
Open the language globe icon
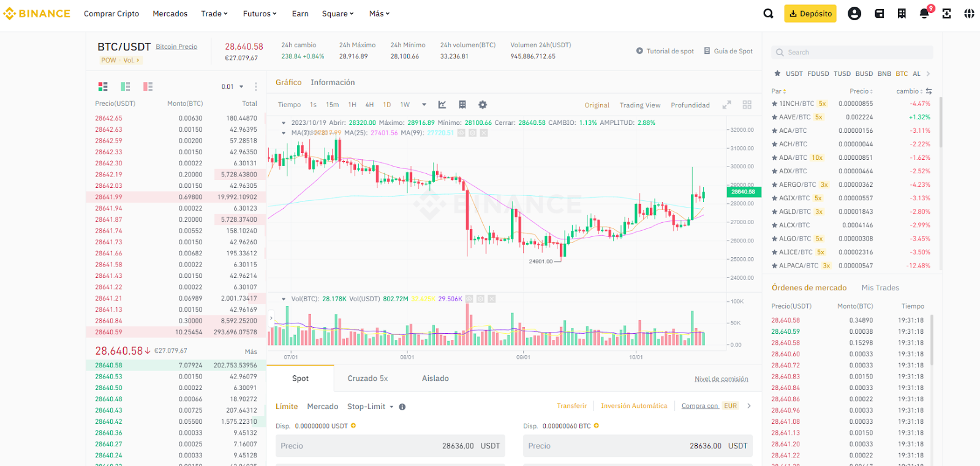tap(969, 13)
